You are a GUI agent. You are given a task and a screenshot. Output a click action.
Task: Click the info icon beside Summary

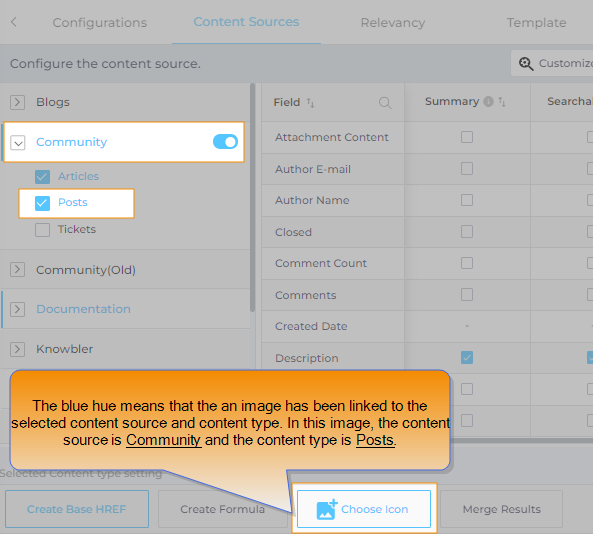pyautogui.click(x=489, y=101)
